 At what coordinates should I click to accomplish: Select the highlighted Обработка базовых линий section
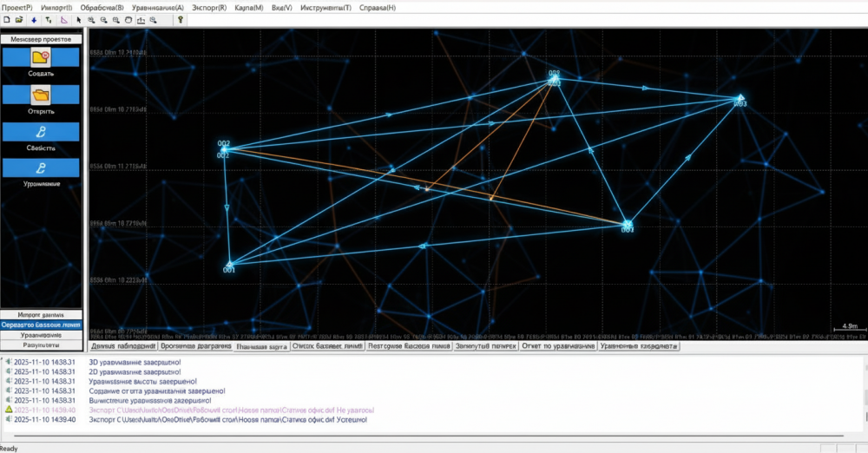41,325
